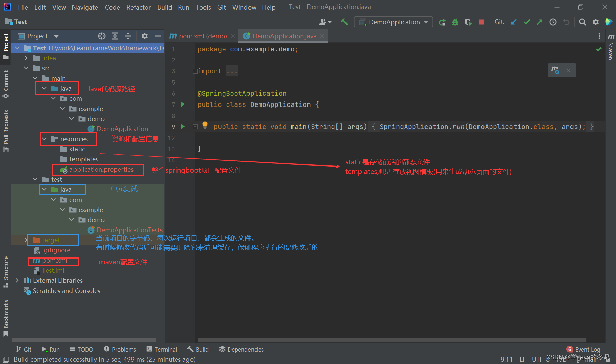The width and height of the screenshot is (616, 364).
Task: Open the Maven tool window on right
Action: click(x=611, y=47)
